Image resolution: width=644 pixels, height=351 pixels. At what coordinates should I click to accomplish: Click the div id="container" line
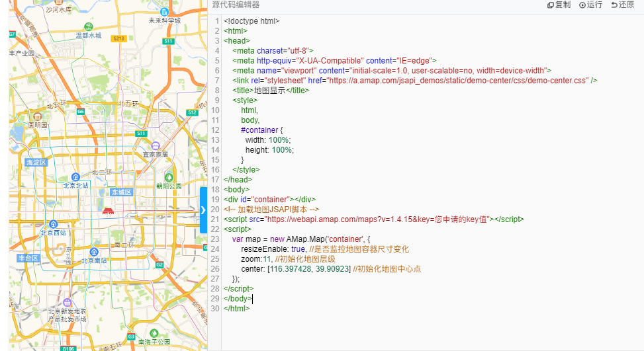pyautogui.click(x=269, y=199)
